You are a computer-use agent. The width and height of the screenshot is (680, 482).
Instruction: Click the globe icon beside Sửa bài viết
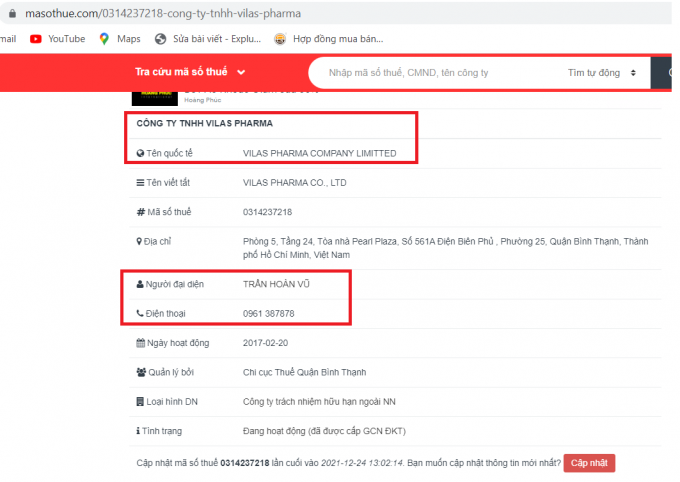tap(160, 39)
